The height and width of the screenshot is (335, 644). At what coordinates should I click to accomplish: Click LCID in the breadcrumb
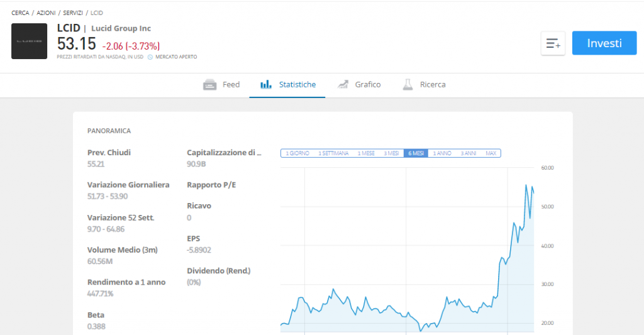[96, 13]
